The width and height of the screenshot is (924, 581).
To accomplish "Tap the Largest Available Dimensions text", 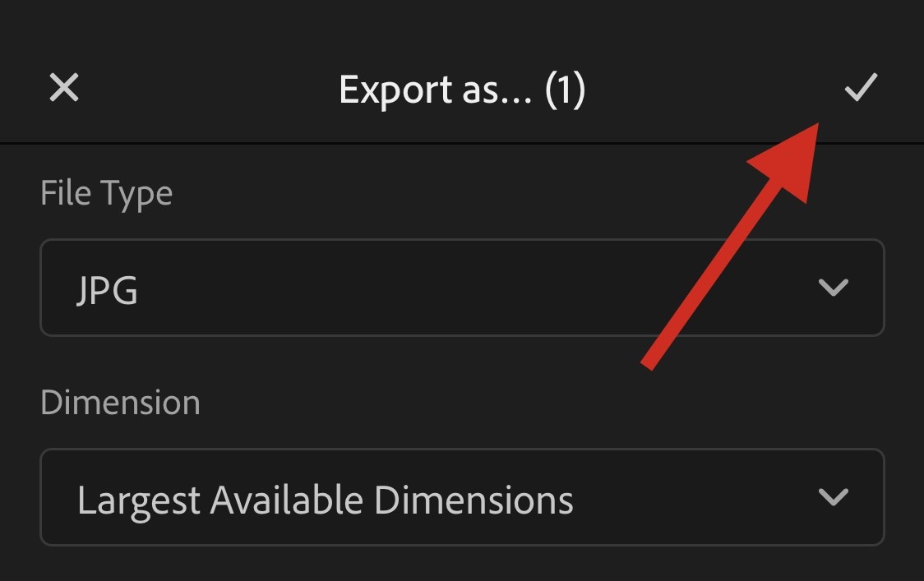I will (325, 499).
